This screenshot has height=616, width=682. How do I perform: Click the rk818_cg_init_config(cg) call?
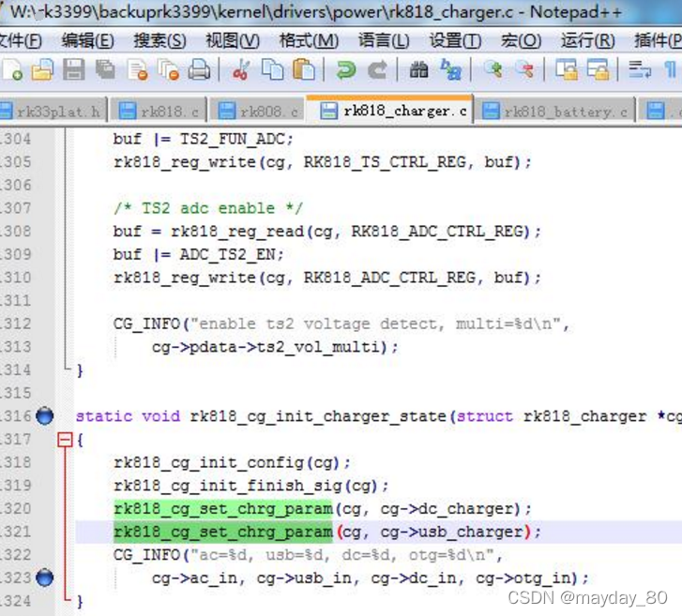pyautogui.click(x=232, y=462)
